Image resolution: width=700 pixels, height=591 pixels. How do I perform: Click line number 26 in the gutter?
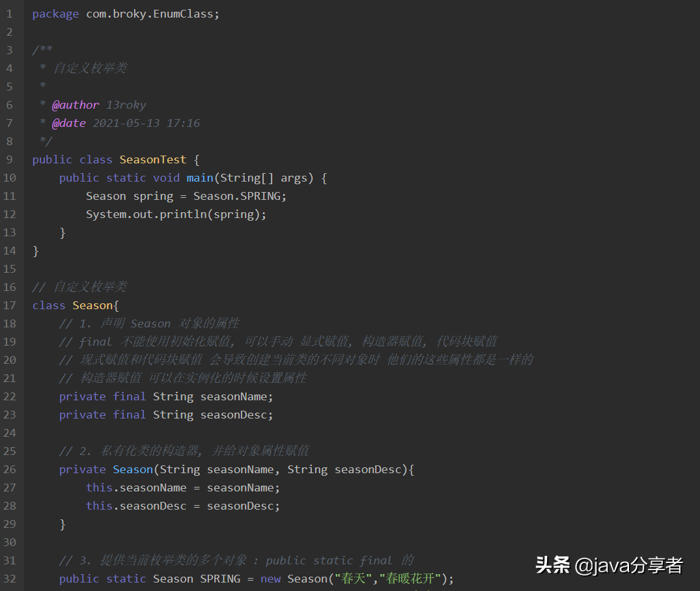[9, 469]
